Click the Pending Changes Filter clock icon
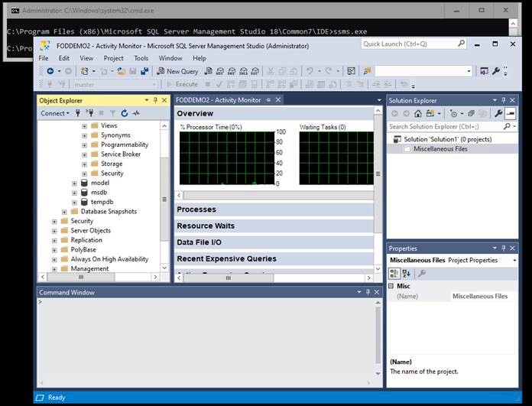Viewport: 532px width, 406px height. [453, 113]
